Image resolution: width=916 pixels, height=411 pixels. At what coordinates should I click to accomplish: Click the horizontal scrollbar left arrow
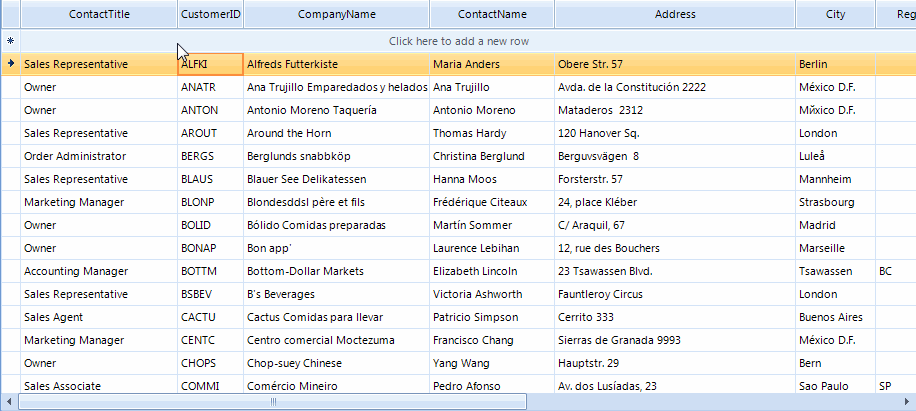tap(10, 402)
